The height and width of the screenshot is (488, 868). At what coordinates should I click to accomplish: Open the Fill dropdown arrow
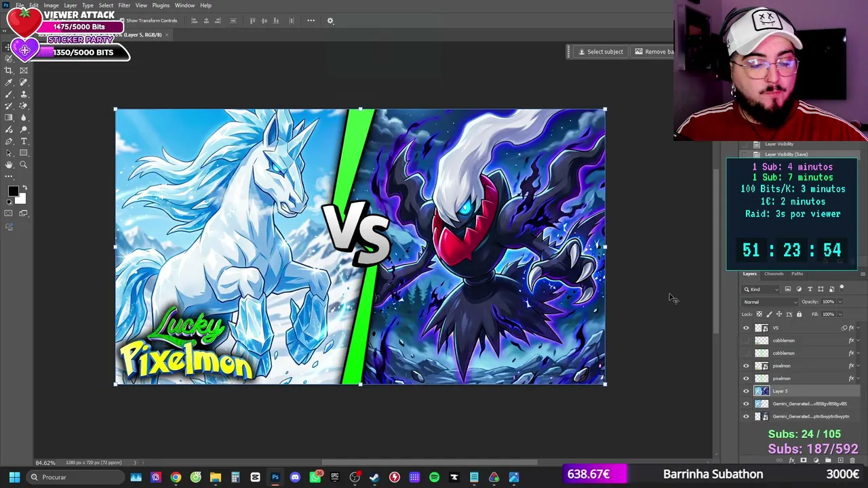click(840, 314)
